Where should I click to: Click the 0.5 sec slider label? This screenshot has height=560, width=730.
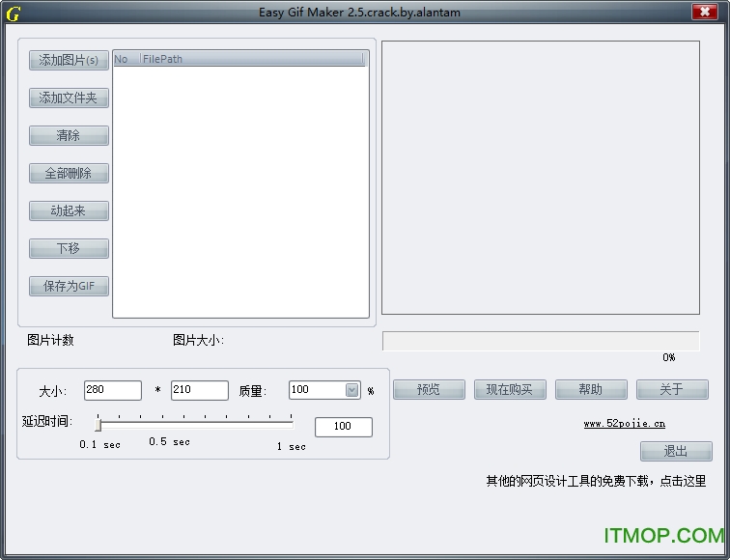pos(170,442)
